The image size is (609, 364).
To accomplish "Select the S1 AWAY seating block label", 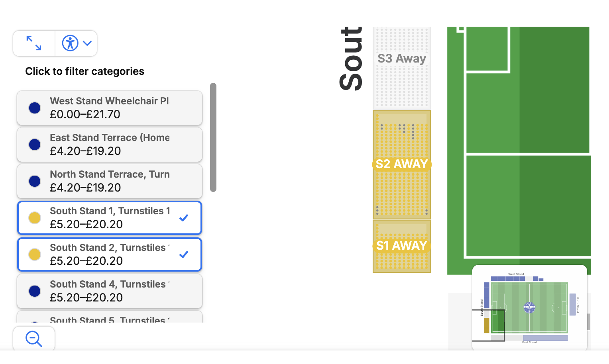I will 402,246.
